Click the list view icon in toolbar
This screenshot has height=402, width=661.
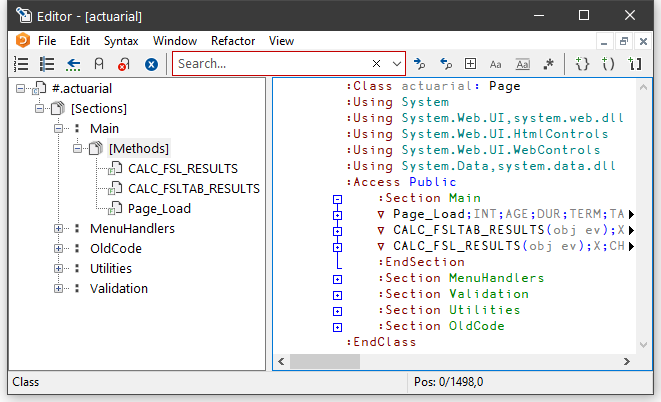point(21,63)
